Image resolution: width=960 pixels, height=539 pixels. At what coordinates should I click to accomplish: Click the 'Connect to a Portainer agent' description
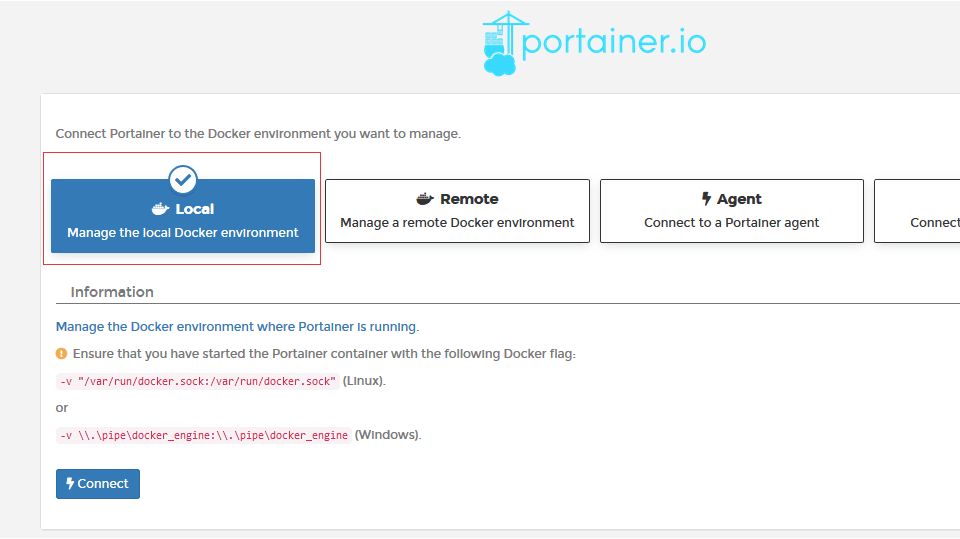point(731,223)
